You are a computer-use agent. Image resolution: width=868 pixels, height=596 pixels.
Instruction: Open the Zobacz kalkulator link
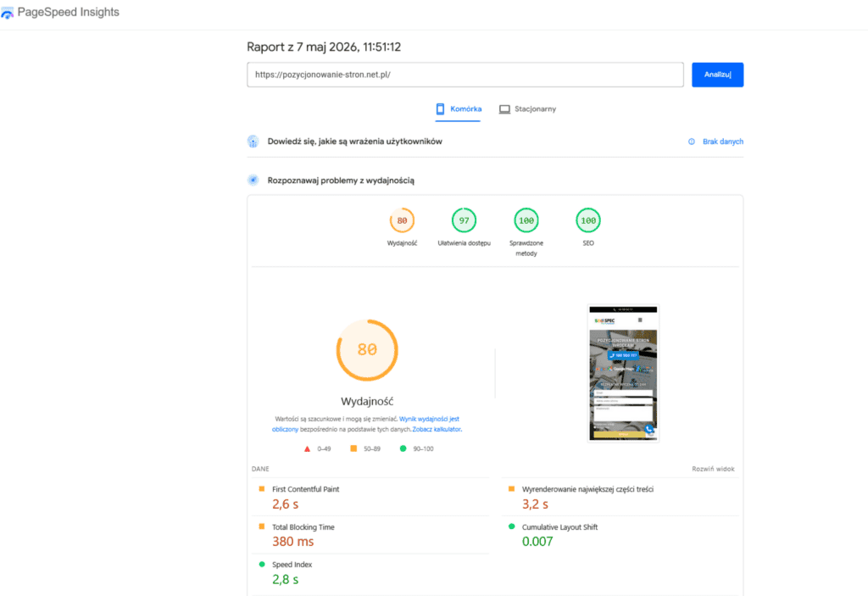(437, 429)
